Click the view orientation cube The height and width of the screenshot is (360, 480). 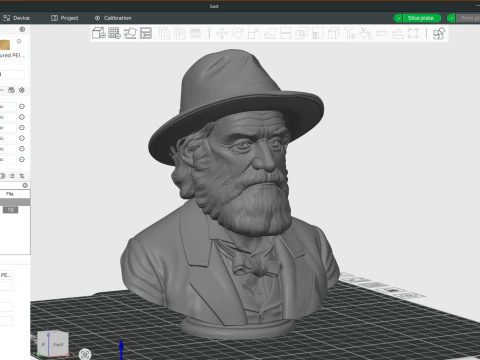53,343
